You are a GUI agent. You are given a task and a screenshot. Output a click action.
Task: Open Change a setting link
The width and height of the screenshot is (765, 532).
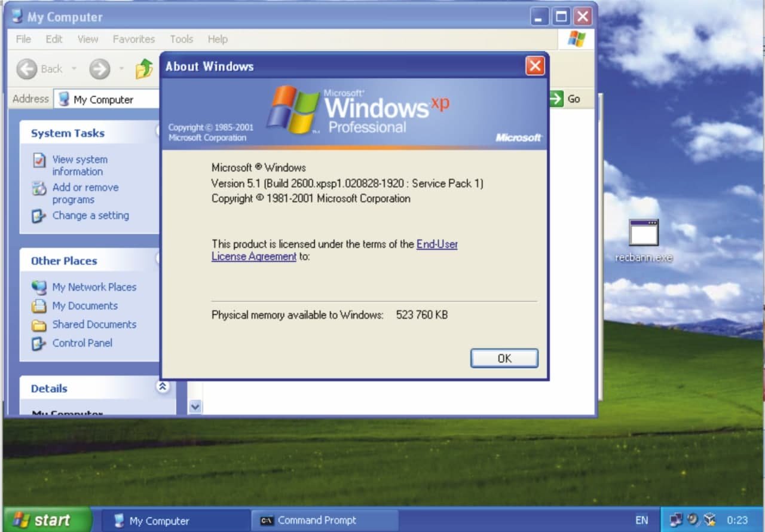coord(91,215)
